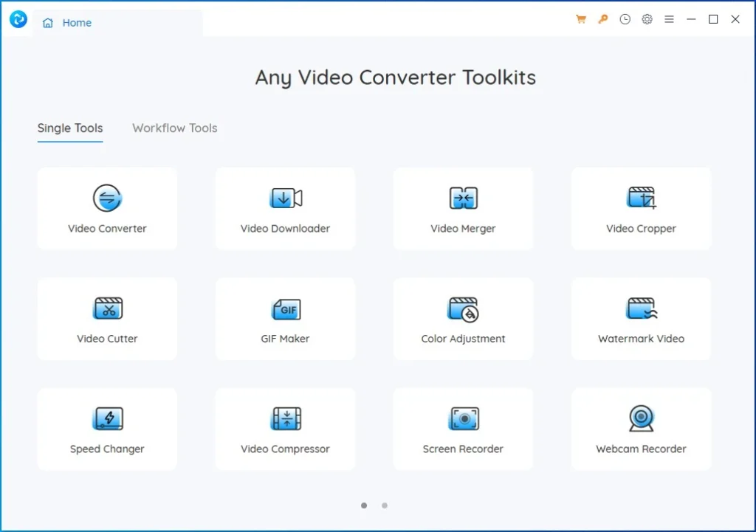The image size is (756, 532).
Task: Select the Watermark Video icon
Action: [642, 308]
